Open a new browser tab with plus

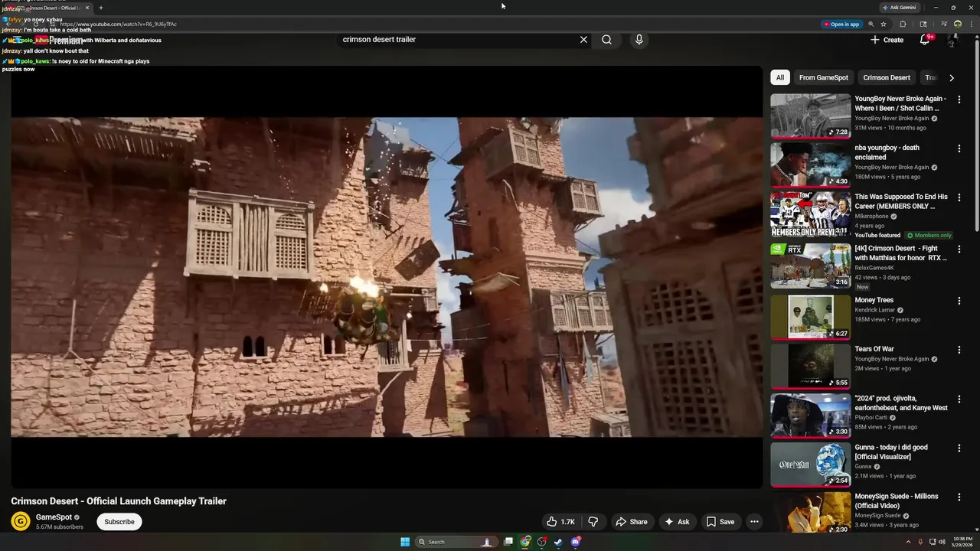(x=100, y=8)
